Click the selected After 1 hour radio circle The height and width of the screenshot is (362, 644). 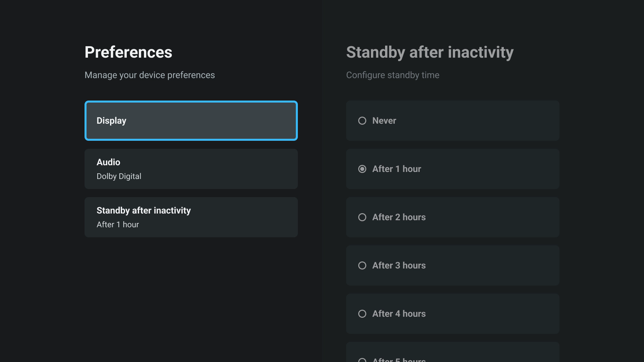click(x=362, y=169)
